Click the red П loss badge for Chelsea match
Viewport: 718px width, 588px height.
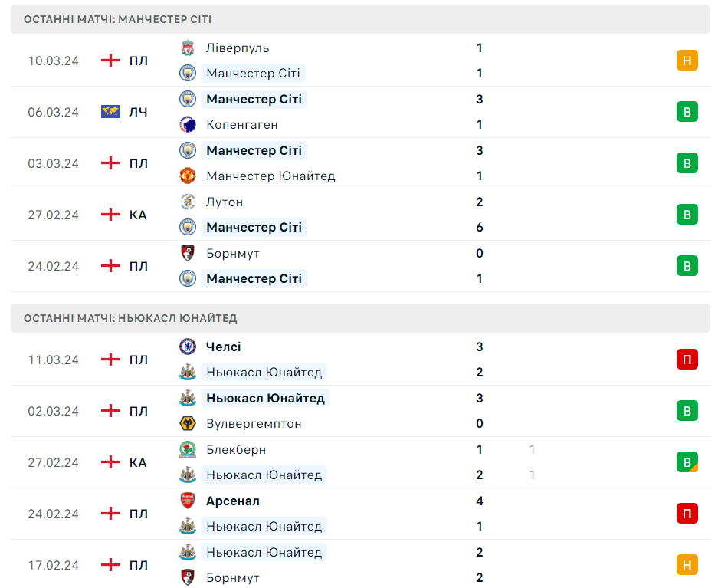tap(687, 360)
